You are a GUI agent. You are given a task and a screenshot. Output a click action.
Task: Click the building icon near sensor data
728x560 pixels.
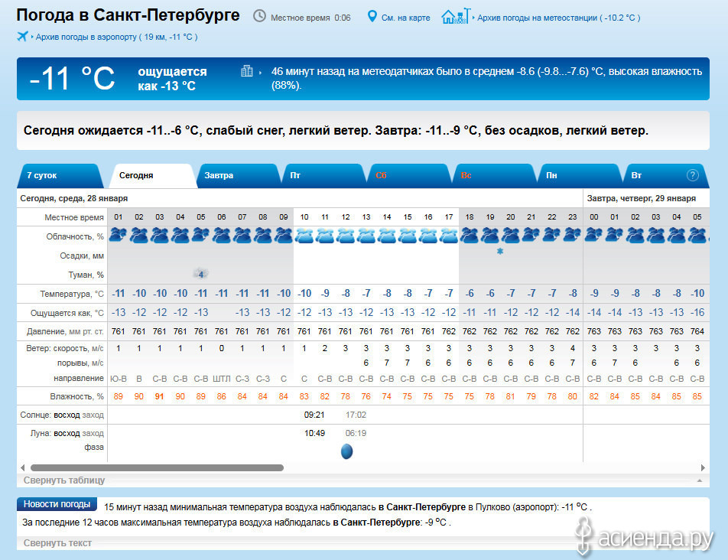click(246, 71)
